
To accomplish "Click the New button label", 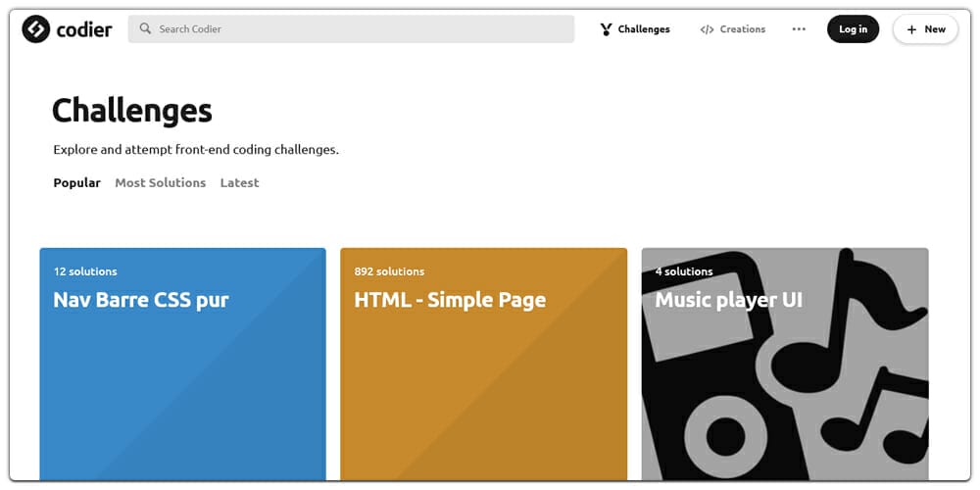I will click(935, 29).
